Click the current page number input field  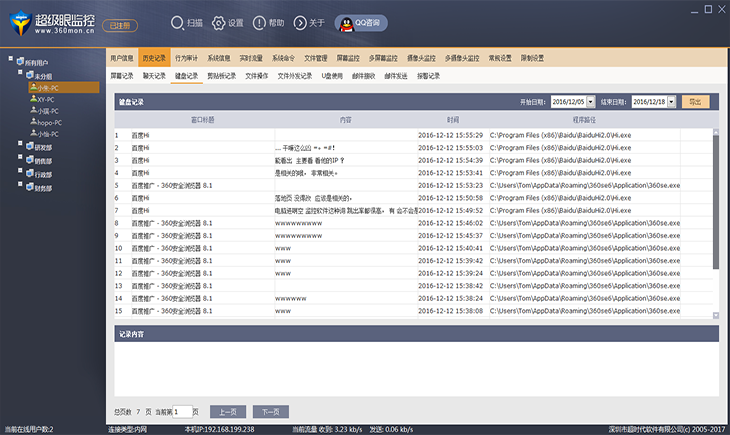pyautogui.click(x=181, y=411)
